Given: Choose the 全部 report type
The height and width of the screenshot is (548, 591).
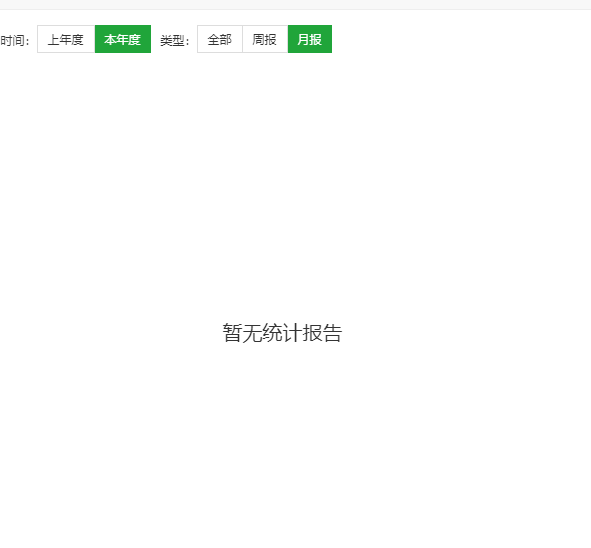Looking at the screenshot, I should point(220,39).
